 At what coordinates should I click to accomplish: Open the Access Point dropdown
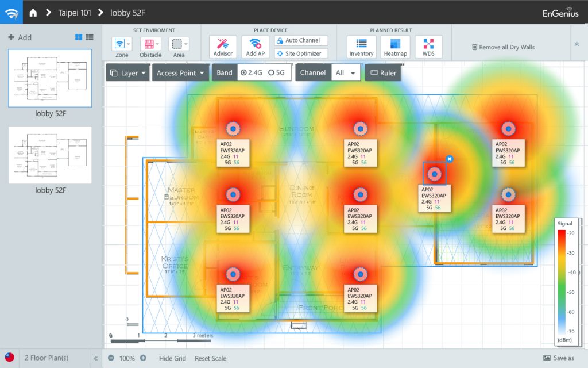[180, 73]
